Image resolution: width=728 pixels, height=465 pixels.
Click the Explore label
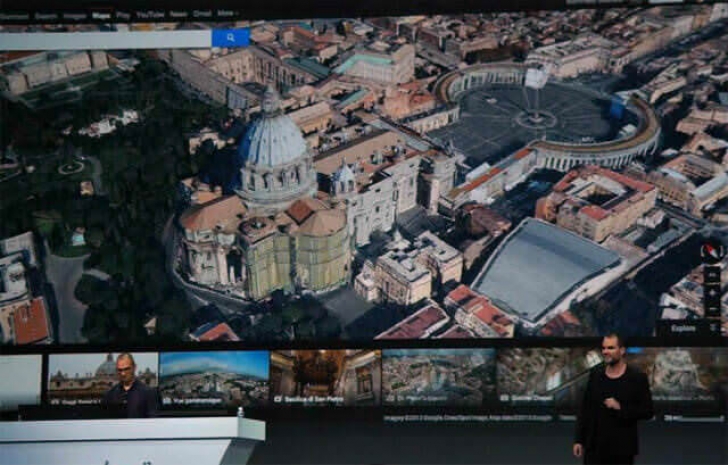[x=683, y=328]
